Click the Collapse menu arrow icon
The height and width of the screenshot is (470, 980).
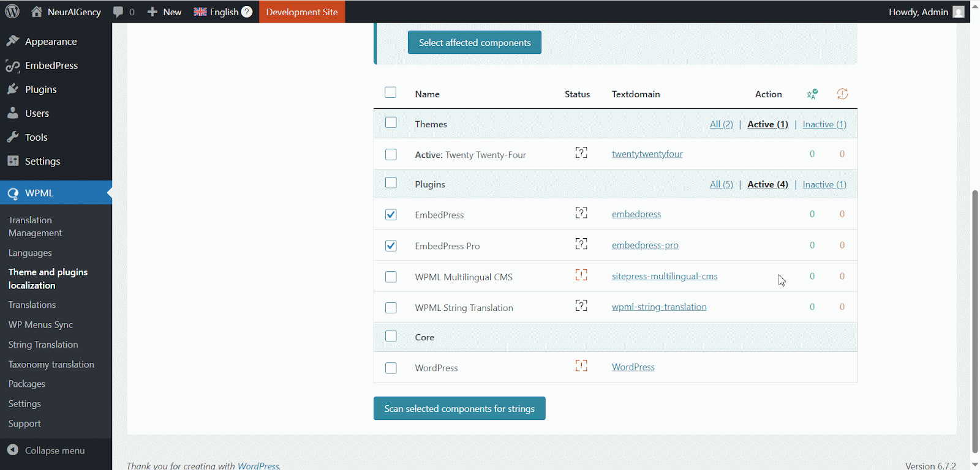click(x=13, y=450)
